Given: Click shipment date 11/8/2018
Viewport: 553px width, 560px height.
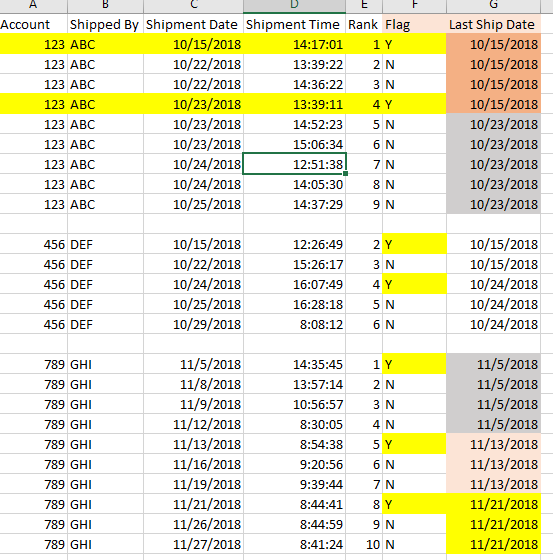Looking at the screenshot, I should click(193, 384).
